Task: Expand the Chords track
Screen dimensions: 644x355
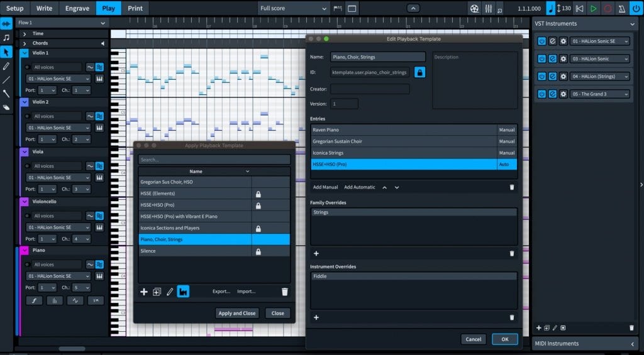Action: point(25,43)
